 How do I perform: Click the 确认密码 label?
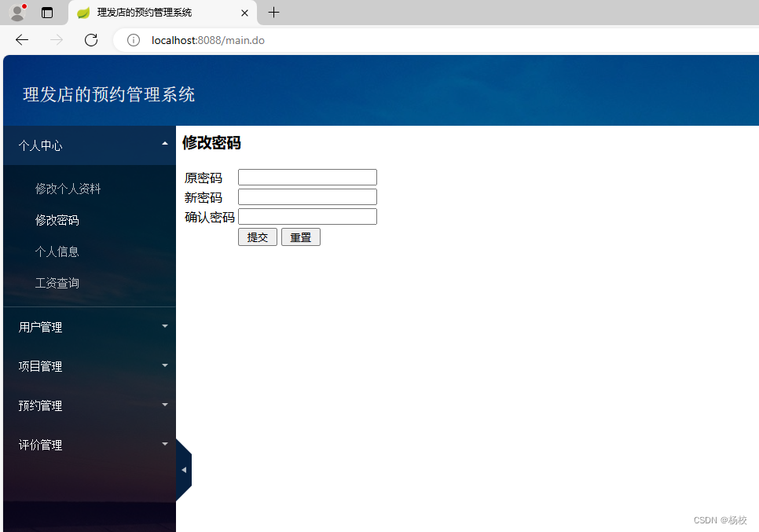click(210, 218)
